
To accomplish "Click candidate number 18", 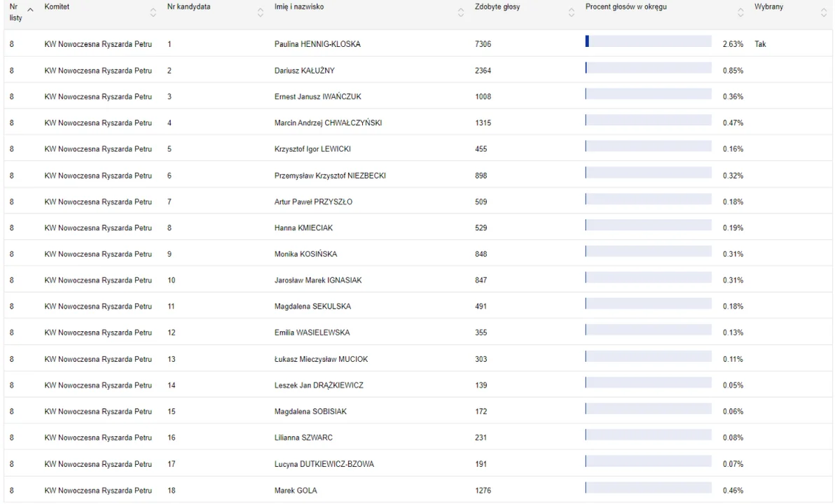I will coord(171,490).
